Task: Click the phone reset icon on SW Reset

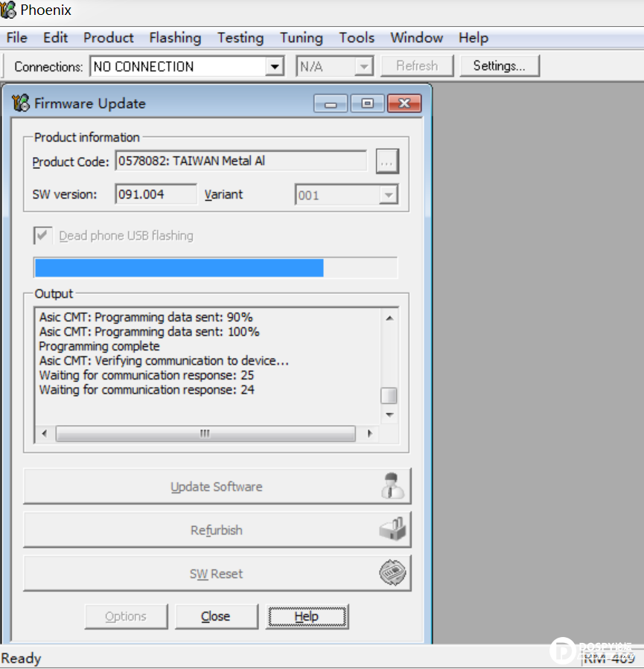Action: pyautogui.click(x=392, y=573)
